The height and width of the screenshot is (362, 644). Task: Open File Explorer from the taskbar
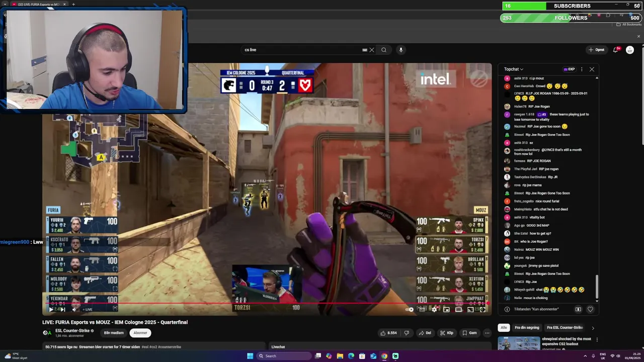(340, 356)
